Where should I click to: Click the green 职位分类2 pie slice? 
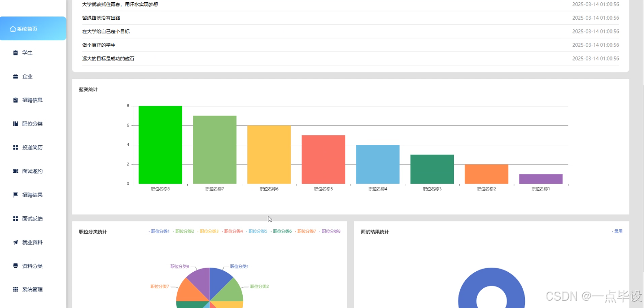232,291
